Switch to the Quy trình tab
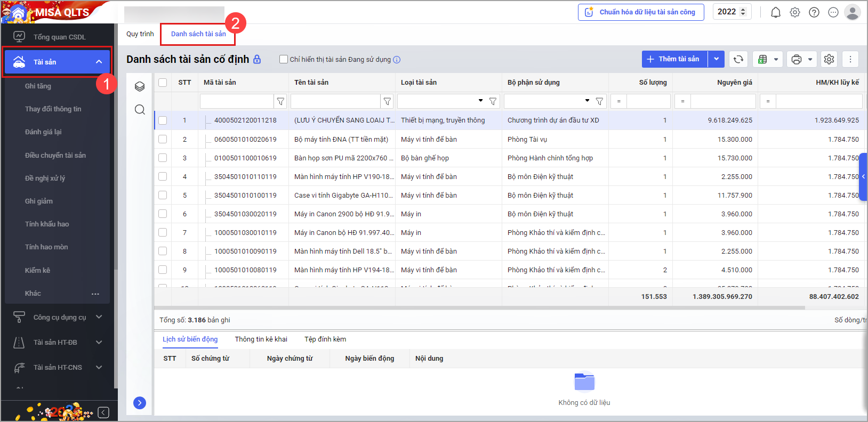868x422 pixels. [x=140, y=34]
